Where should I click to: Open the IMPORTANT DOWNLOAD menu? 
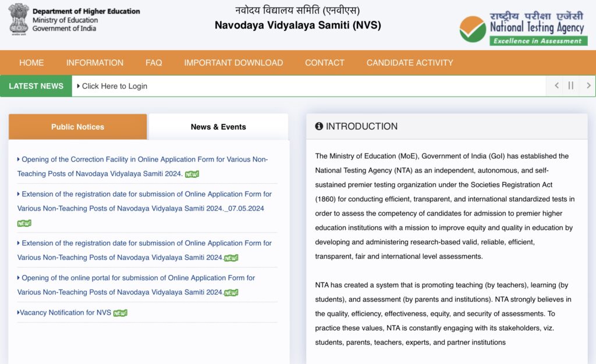pyautogui.click(x=233, y=63)
